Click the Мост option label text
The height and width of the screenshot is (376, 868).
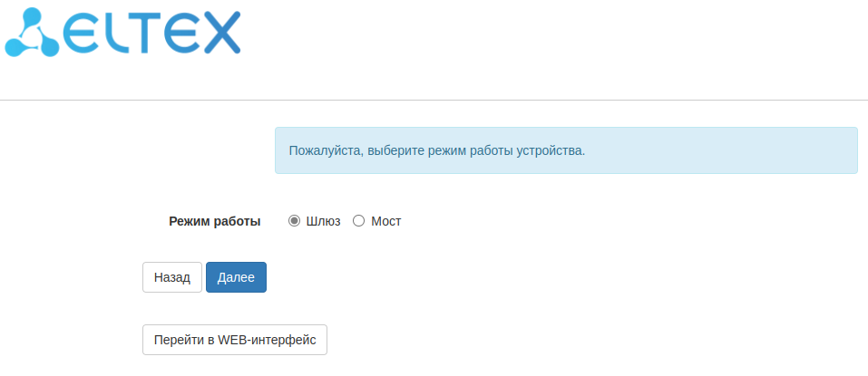coord(386,221)
